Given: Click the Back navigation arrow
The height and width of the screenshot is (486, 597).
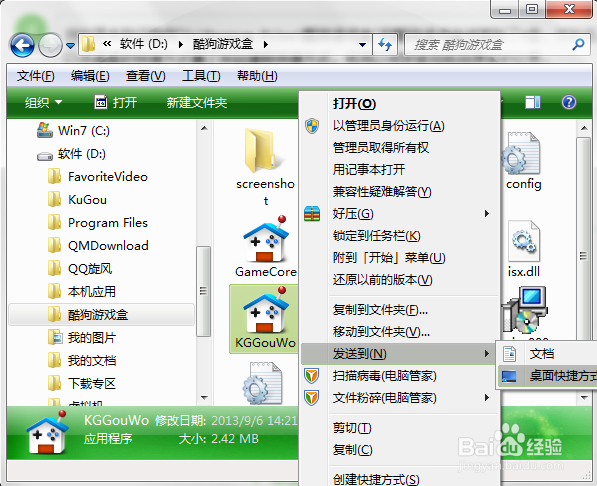Looking at the screenshot, I should click(x=22, y=45).
